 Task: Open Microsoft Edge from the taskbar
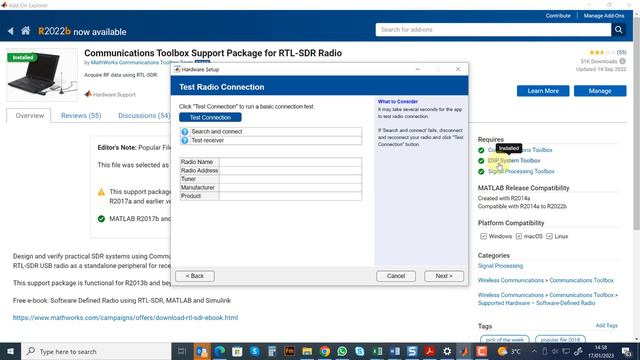click(220, 351)
